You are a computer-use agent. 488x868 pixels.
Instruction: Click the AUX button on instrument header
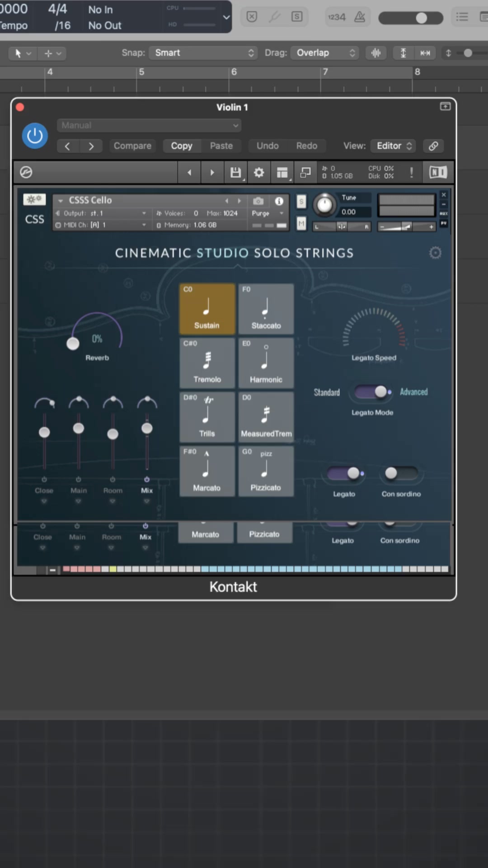pyautogui.click(x=444, y=213)
